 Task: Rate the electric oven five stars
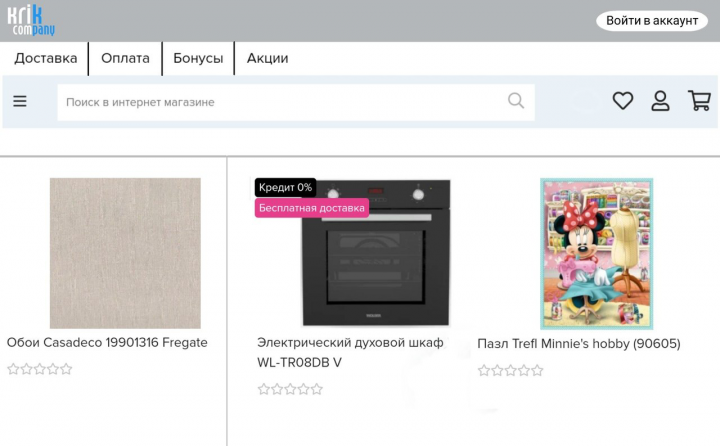tap(317, 390)
